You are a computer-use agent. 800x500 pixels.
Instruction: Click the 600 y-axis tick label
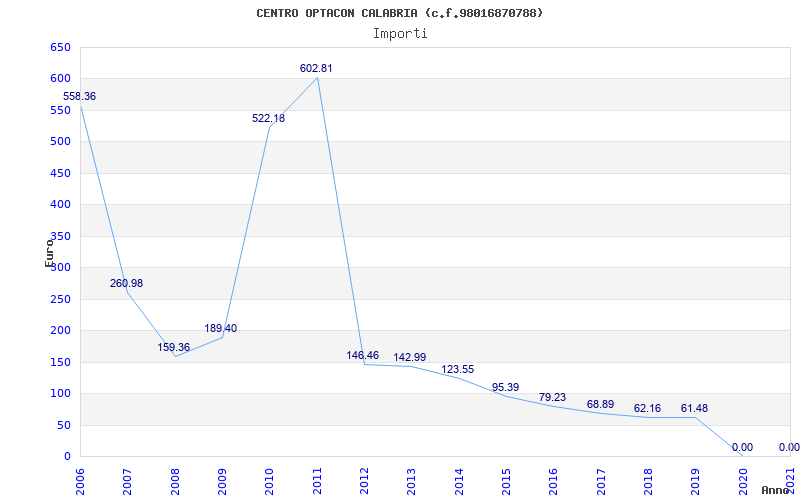tap(60, 79)
